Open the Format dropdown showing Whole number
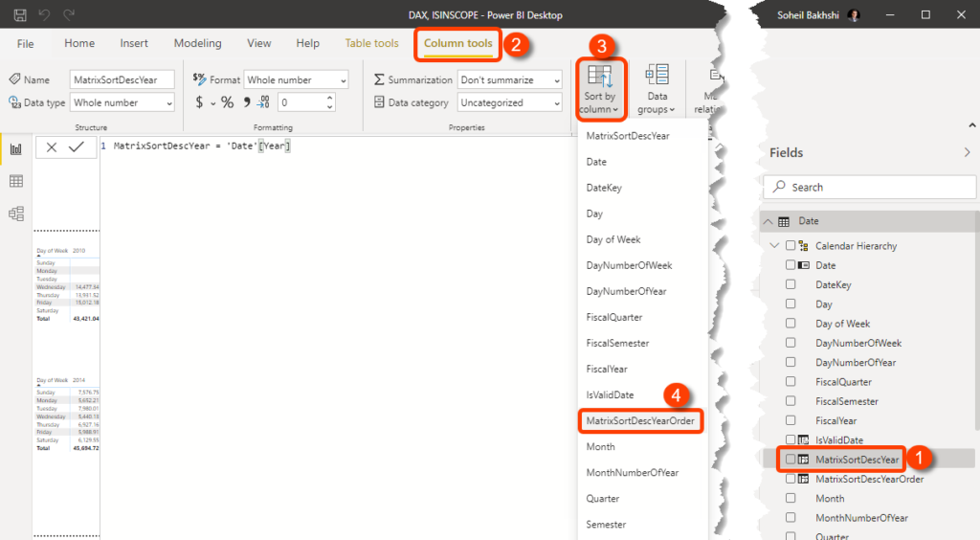Screen dimensions: 980x540 296,80
